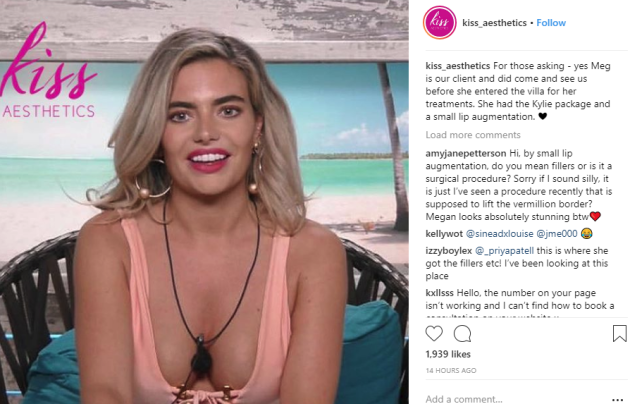Open the 14 hours ago timestamp

pos(451,371)
